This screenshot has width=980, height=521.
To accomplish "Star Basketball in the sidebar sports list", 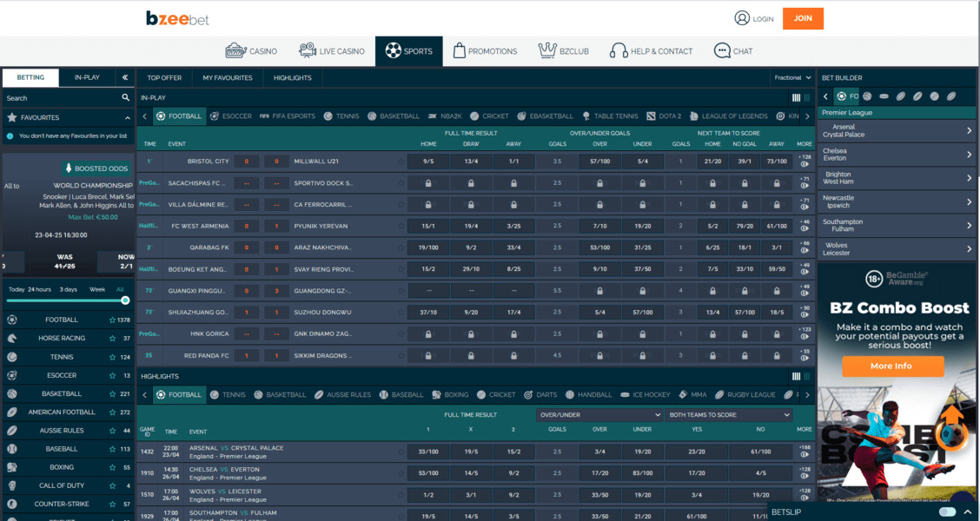I will tap(112, 394).
